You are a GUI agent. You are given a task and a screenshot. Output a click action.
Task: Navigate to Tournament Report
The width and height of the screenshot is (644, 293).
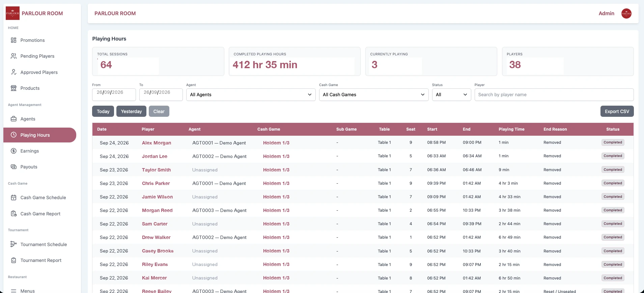coord(41,260)
